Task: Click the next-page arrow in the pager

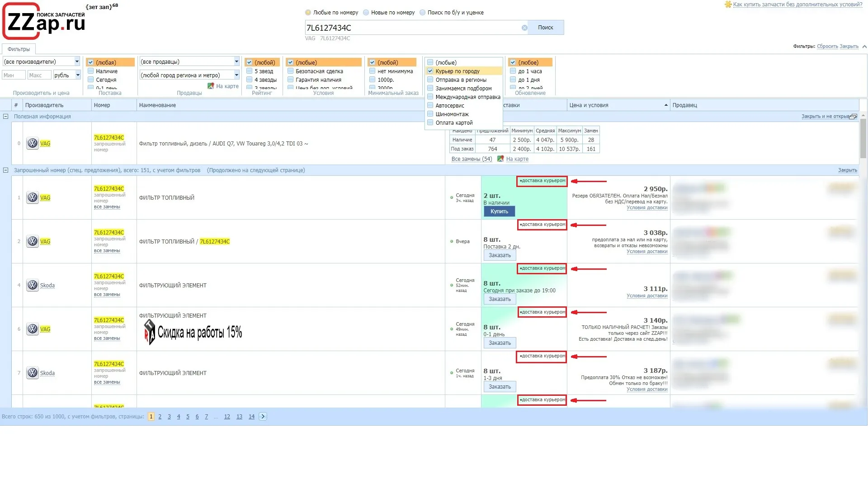Action: [263, 417]
